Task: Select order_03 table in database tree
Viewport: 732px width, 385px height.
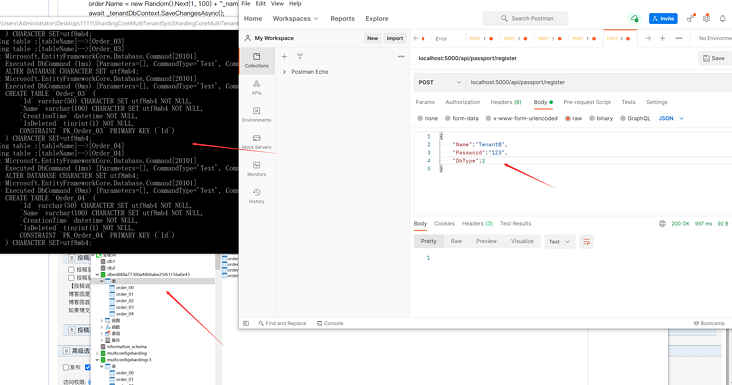Action: pyautogui.click(x=122, y=308)
